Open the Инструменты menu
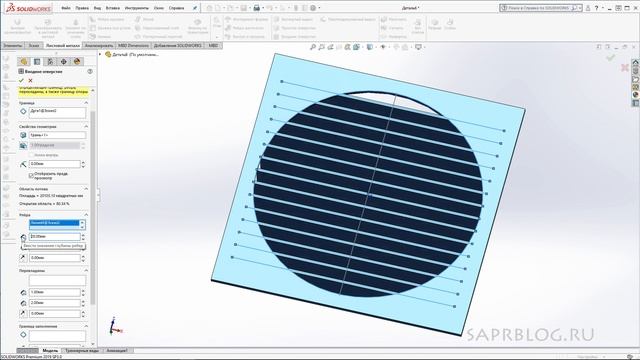This screenshot has width=640, height=360. (137, 8)
